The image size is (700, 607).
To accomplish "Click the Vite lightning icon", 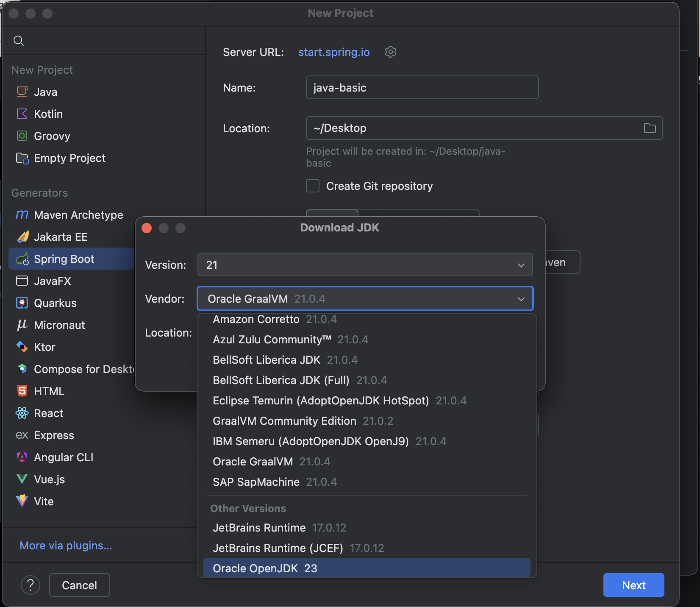I will click(22, 501).
